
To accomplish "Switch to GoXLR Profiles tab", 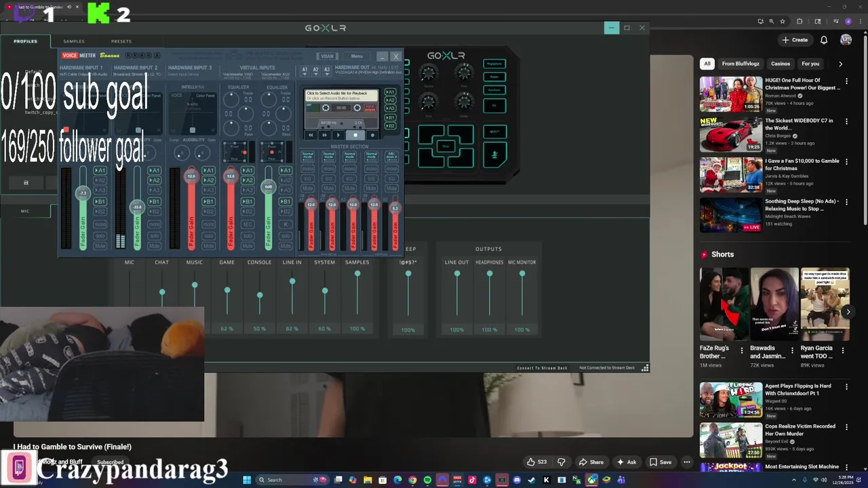I will [26, 41].
